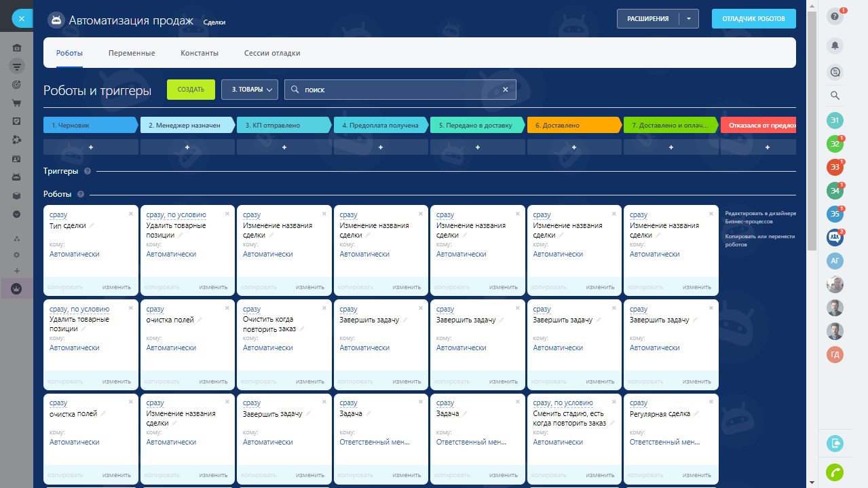Open chat with Э1 avatar
The image size is (868, 488).
point(835,121)
